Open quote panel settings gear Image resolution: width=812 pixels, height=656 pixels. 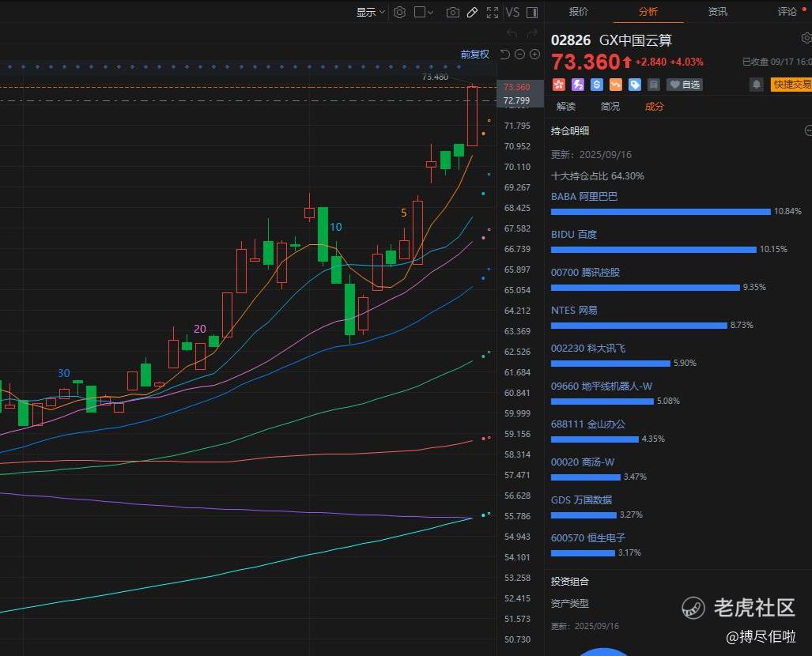click(806, 38)
